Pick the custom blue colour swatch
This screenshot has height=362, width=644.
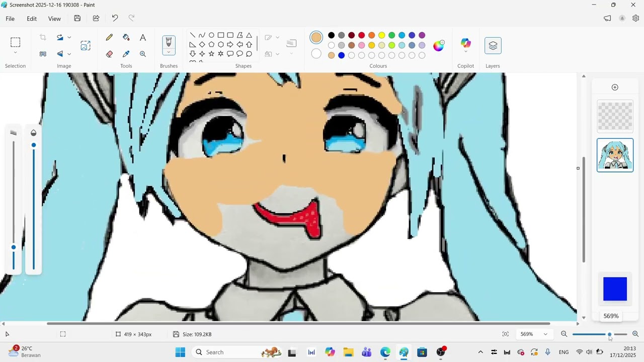341,55
